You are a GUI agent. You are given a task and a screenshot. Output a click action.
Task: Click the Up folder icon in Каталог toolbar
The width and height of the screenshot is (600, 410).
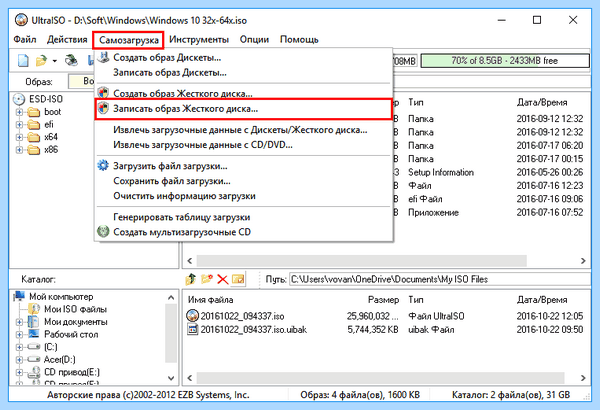click(191, 279)
